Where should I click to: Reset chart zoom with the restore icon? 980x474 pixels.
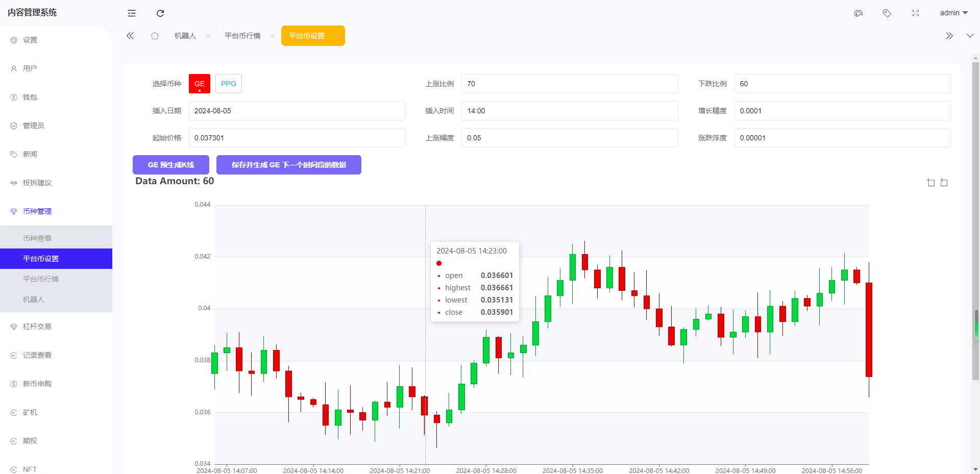pyautogui.click(x=944, y=182)
